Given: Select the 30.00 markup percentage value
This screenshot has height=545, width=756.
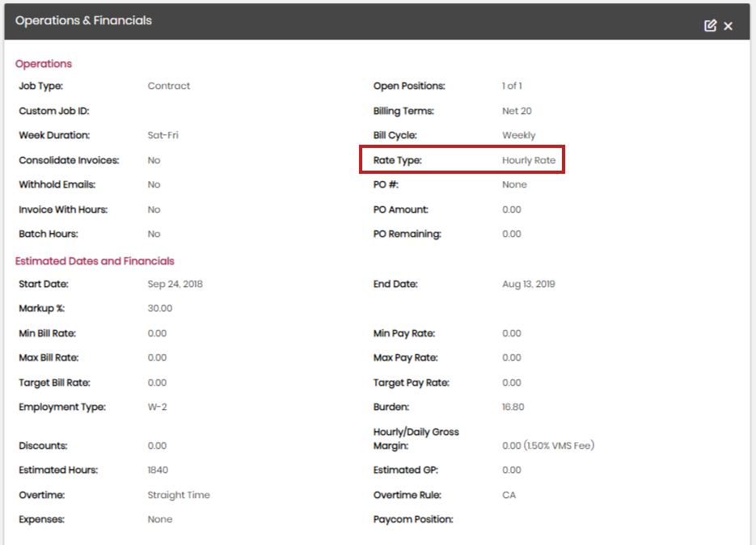Looking at the screenshot, I should (160, 308).
